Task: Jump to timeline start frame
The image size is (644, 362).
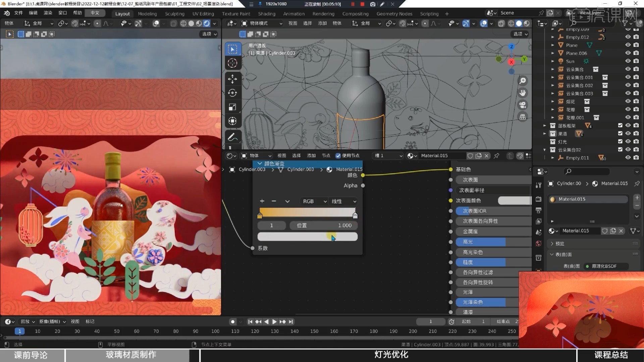Action: [250, 322]
